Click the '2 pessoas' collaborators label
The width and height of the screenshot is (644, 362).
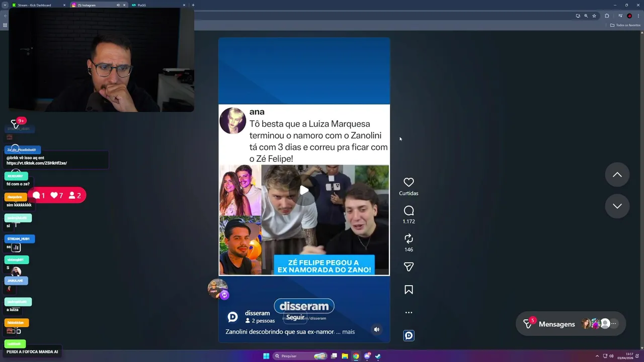[260, 321]
